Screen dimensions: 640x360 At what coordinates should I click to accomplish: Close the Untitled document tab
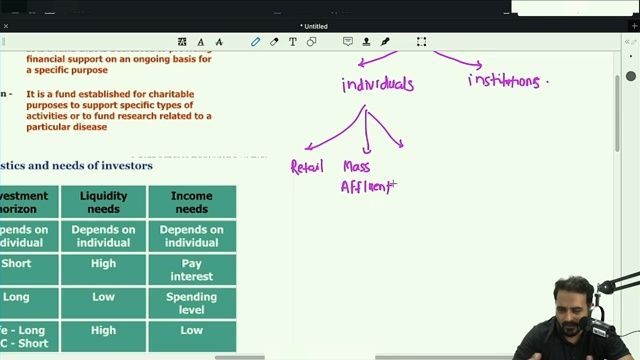(x=6, y=26)
